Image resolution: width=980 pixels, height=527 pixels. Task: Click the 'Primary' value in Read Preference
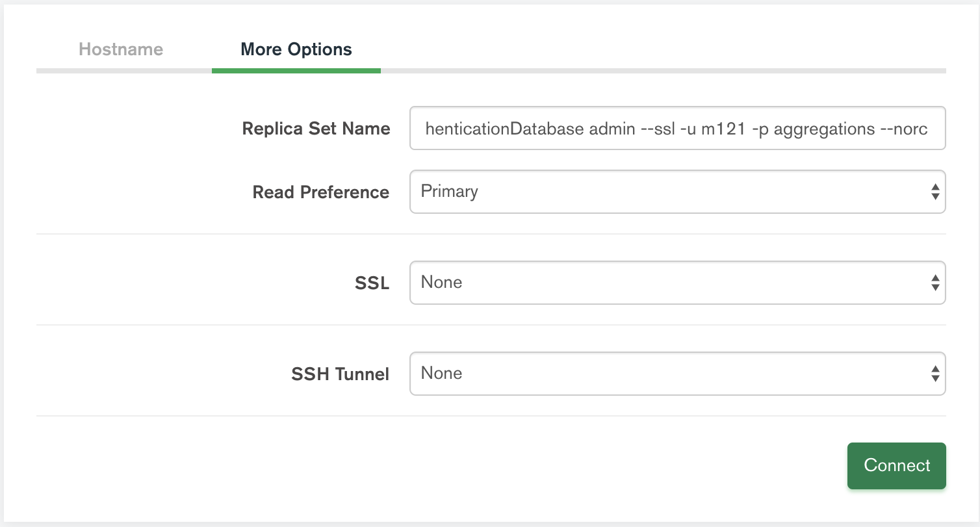[450, 192]
